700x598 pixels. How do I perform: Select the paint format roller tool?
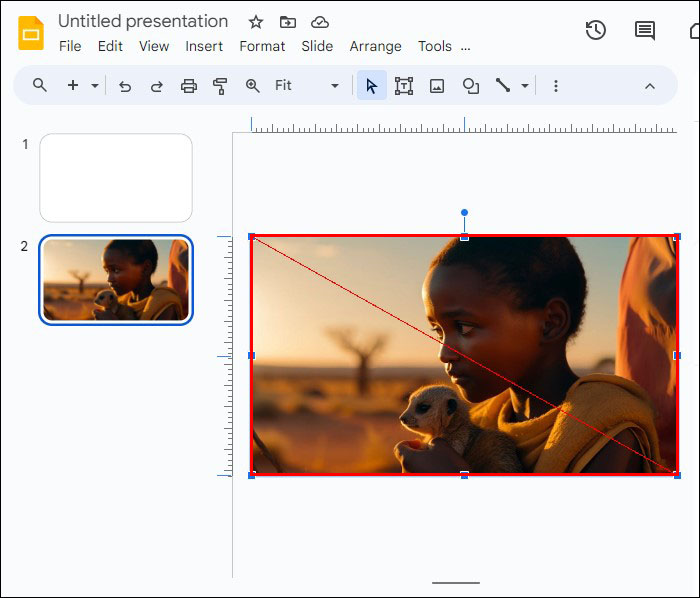tap(221, 86)
